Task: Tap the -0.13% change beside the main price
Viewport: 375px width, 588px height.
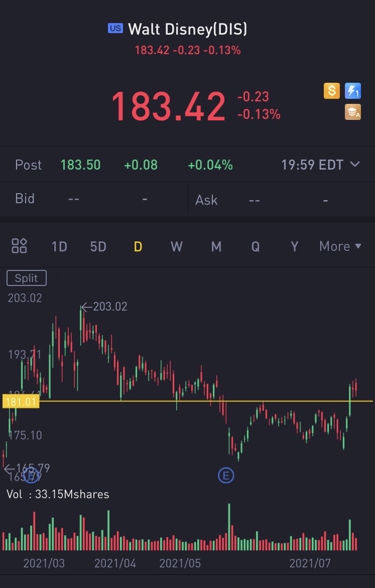Action: click(x=259, y=114)
